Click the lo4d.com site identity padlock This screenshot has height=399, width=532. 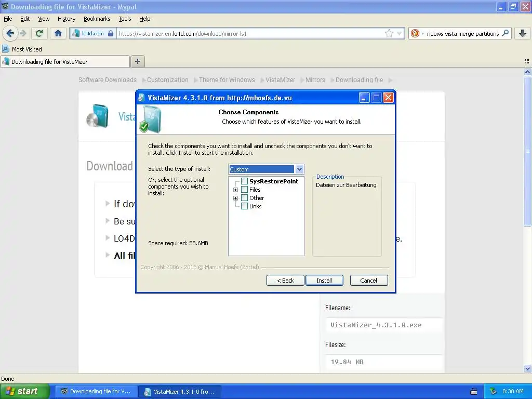(111, 33)
